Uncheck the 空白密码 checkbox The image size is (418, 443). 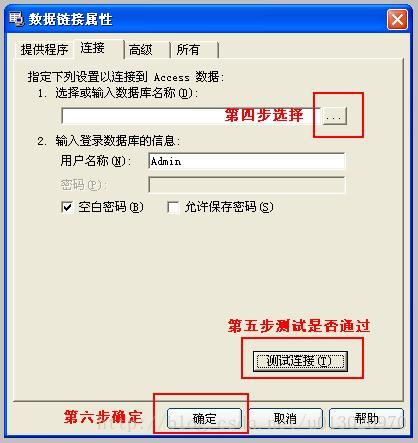(67, 207)
